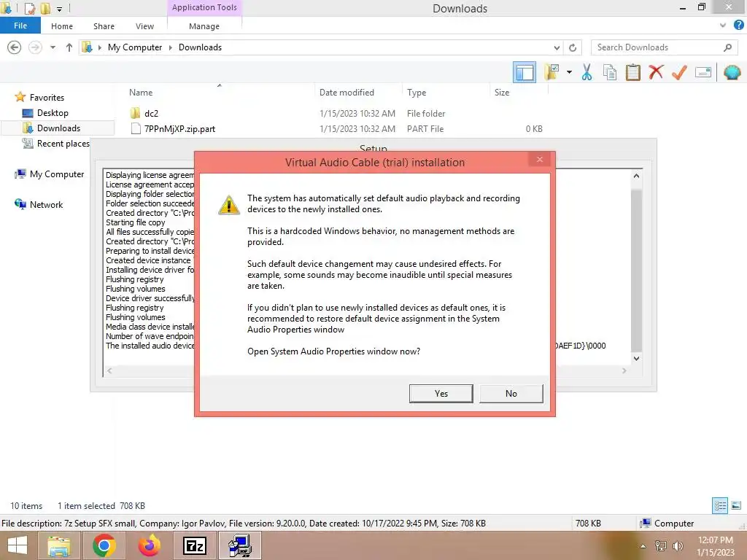Screen dimensions: 747x560
Task: Click the Copy toolbar icon
Action: pyautogui.click(x=610, y=72)
